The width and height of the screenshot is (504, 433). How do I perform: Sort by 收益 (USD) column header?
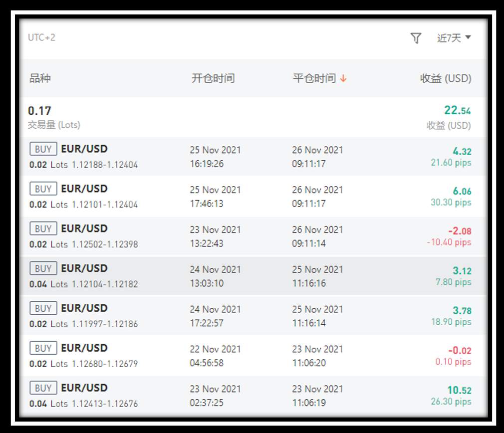[x=446, y=78]
